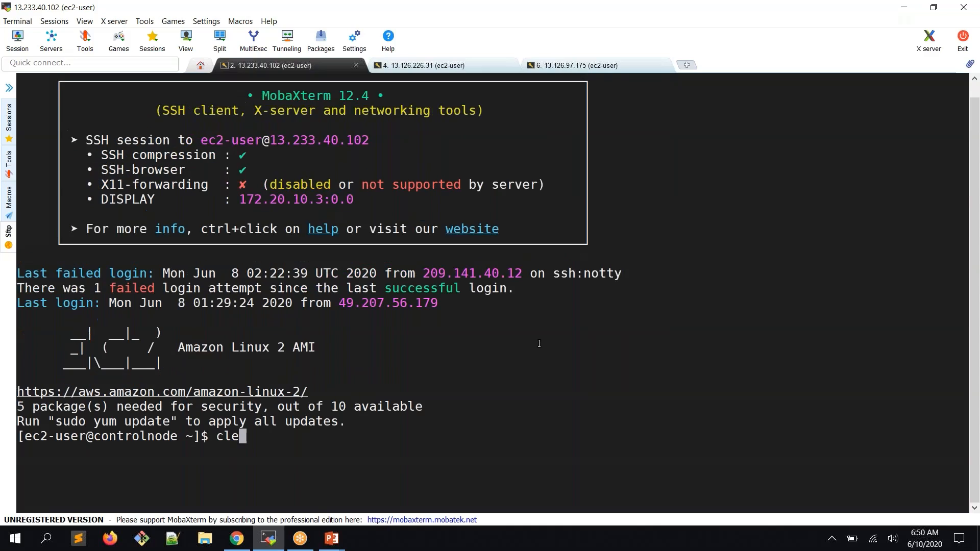The width and height of the screenshot is (980, 551).
Task: Go to the home tab icon
Action: (201, 65)
